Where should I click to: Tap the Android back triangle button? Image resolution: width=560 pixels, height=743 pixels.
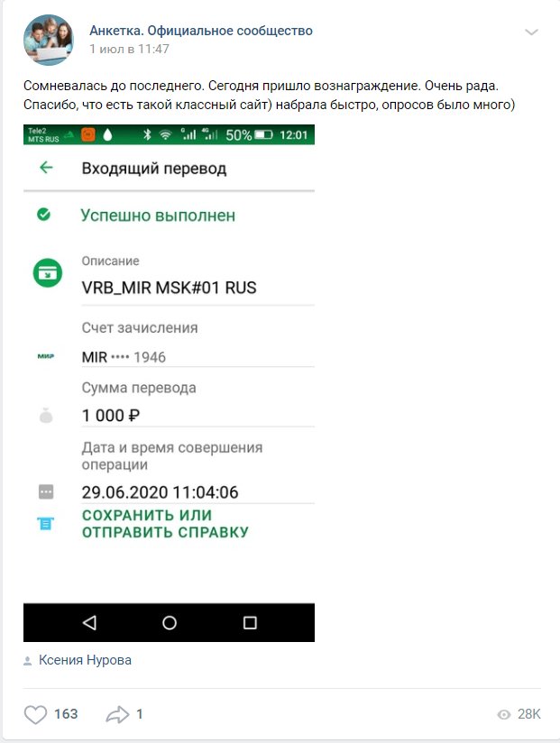coord(89,623)
